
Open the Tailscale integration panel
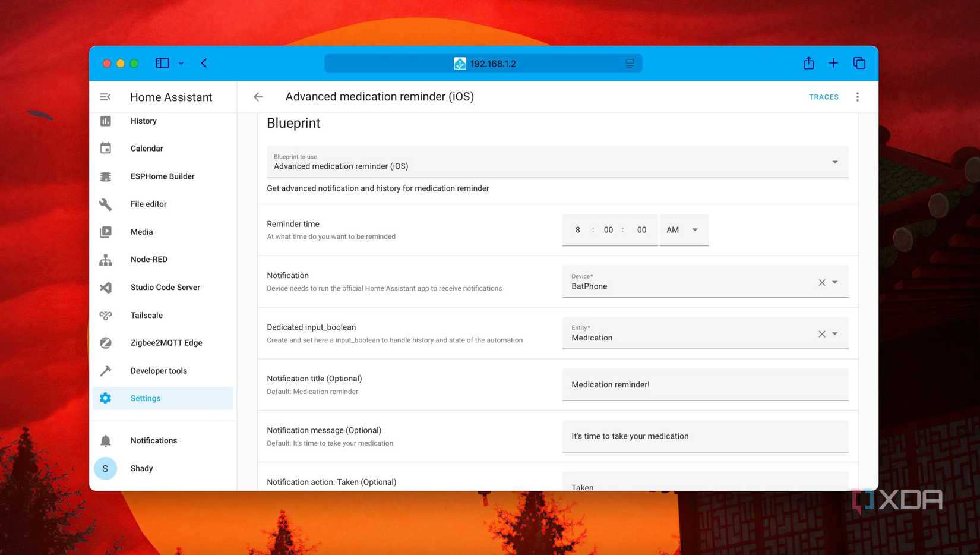tap(146, 315)
